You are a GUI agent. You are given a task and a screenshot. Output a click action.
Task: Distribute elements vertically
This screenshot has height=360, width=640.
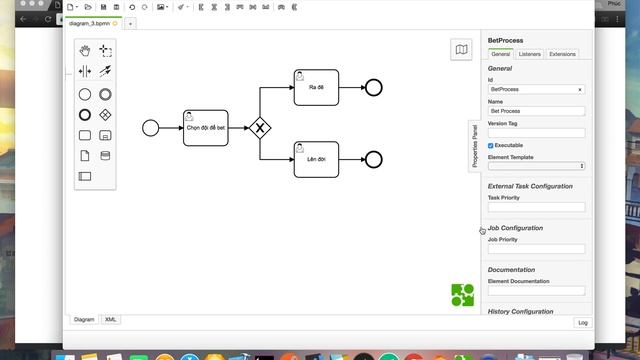tap(294, 7)
